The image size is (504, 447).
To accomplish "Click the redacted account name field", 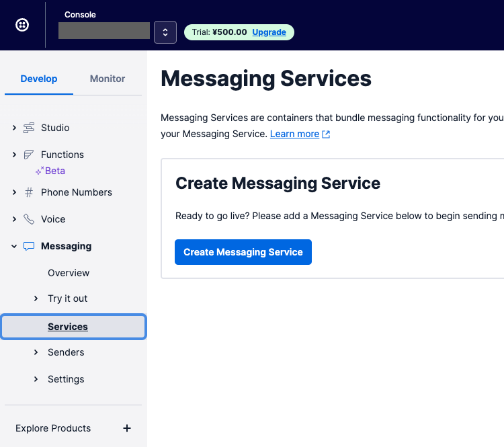I will coord(103,30).
